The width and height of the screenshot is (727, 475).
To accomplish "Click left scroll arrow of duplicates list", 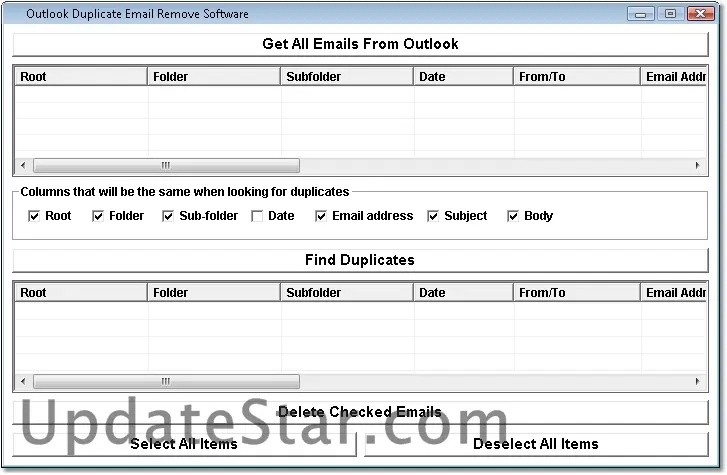I will [x=24, y=381].
